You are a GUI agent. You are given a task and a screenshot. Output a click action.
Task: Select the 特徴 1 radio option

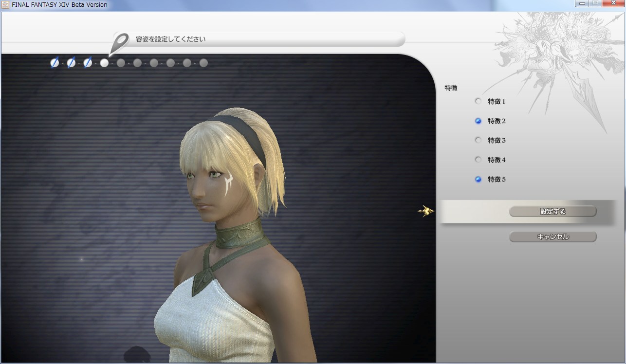tap(478, 101)
